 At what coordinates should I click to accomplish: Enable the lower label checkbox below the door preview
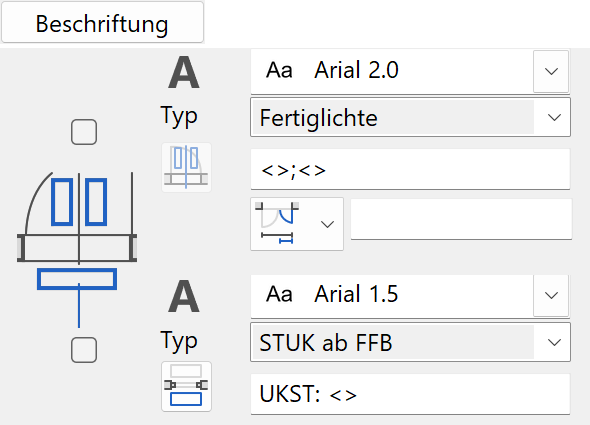coord(84,350)
